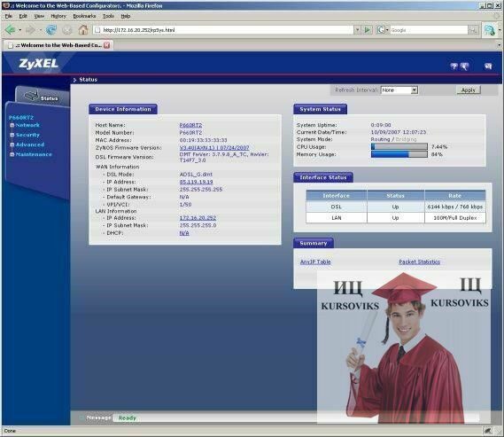Click the Summary section header

(x=314, y=243)
